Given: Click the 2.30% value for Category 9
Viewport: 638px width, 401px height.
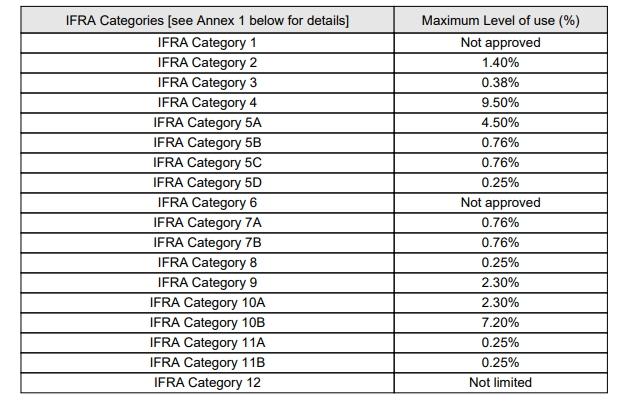Looking at the screenshot, I should click(x=500, y=282).
